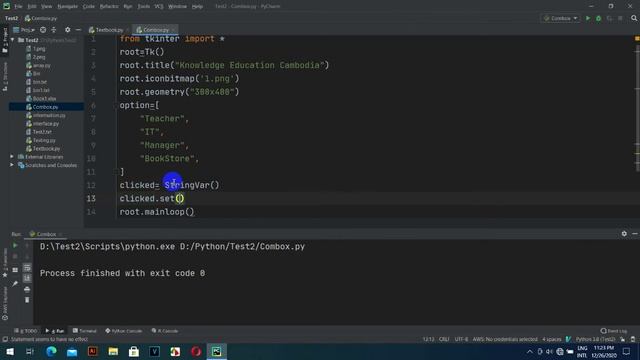Click line 13 clicked.set() in editor

152,198
